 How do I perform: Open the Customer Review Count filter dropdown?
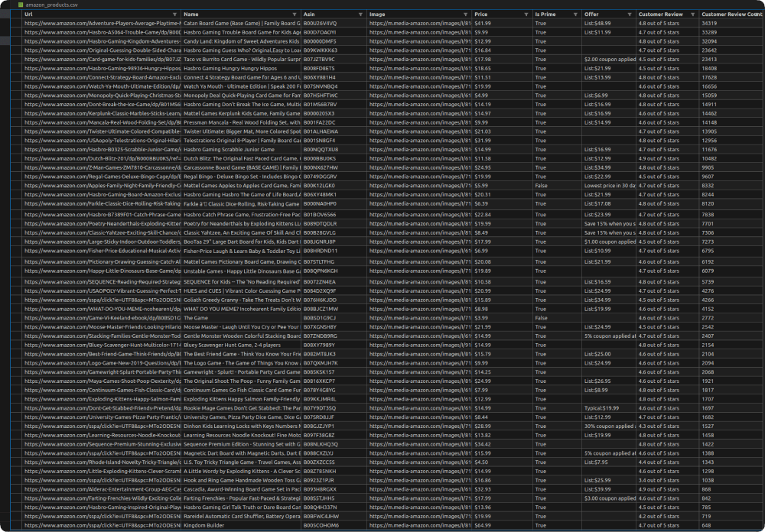[760, 14]
